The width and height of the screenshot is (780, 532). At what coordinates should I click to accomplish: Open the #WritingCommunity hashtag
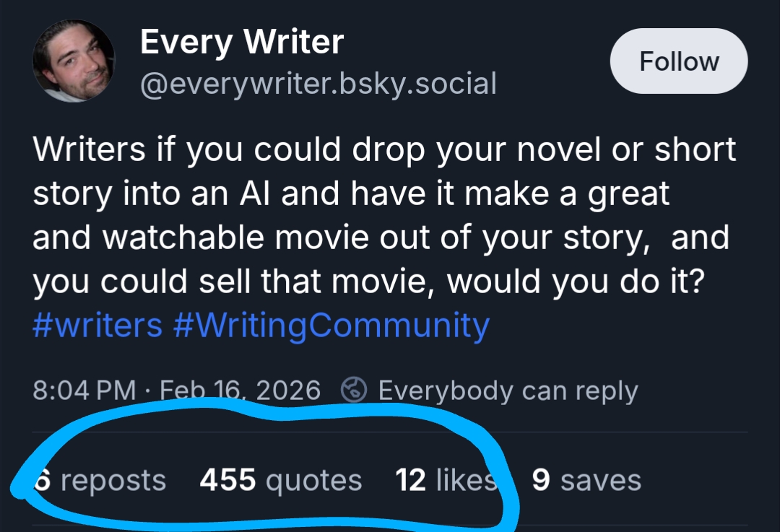(x=331, y=325)
